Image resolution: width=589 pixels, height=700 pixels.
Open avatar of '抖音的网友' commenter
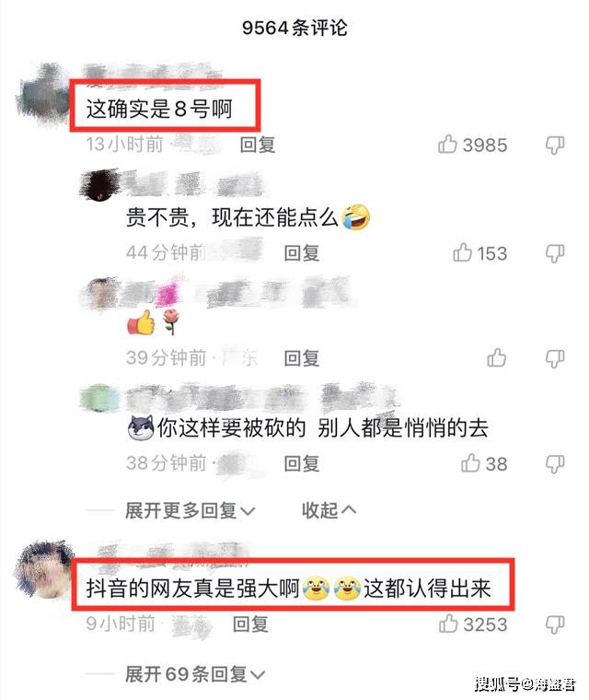(43, 568)
